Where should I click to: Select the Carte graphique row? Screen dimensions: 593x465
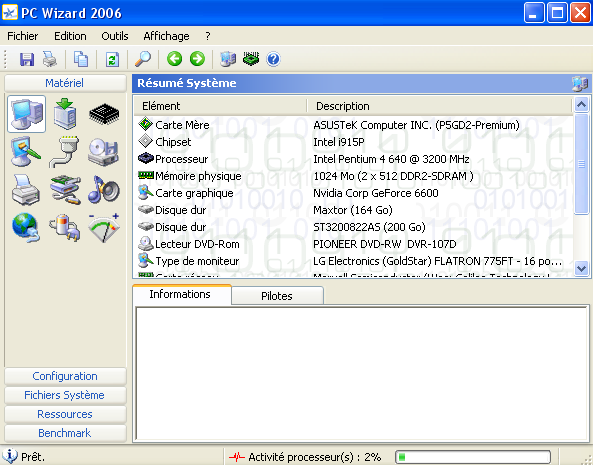[353, 193]
